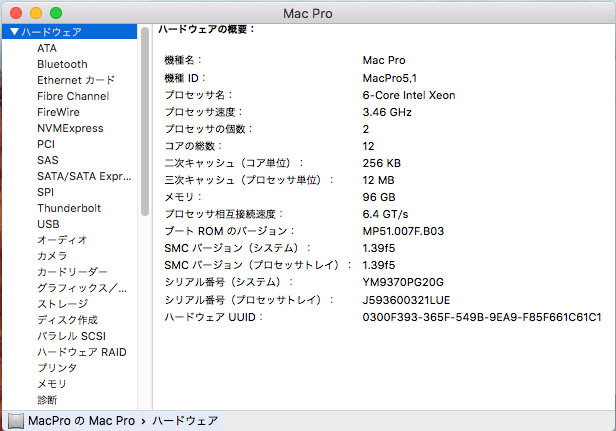Image resolution: width=616 pixels, height=431 pixels.
Task: Click the ハードウェアの概要 heading
Action: [207, 29]
